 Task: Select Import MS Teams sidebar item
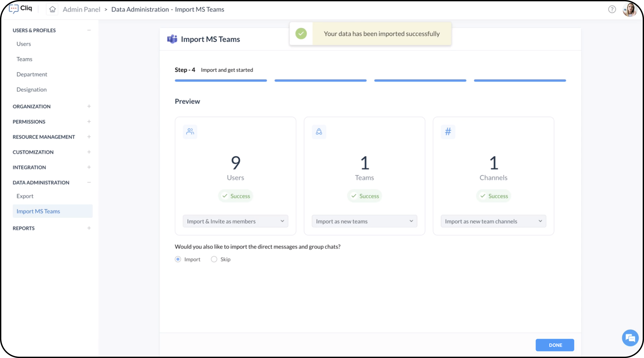tap(52, 211)
